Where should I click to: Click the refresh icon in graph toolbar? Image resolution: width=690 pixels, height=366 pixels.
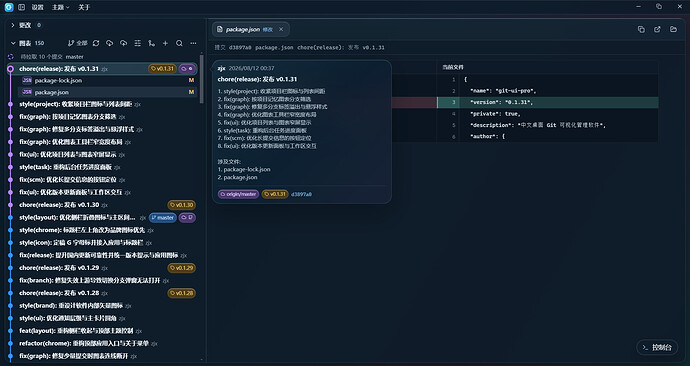[x=96, y=43]
